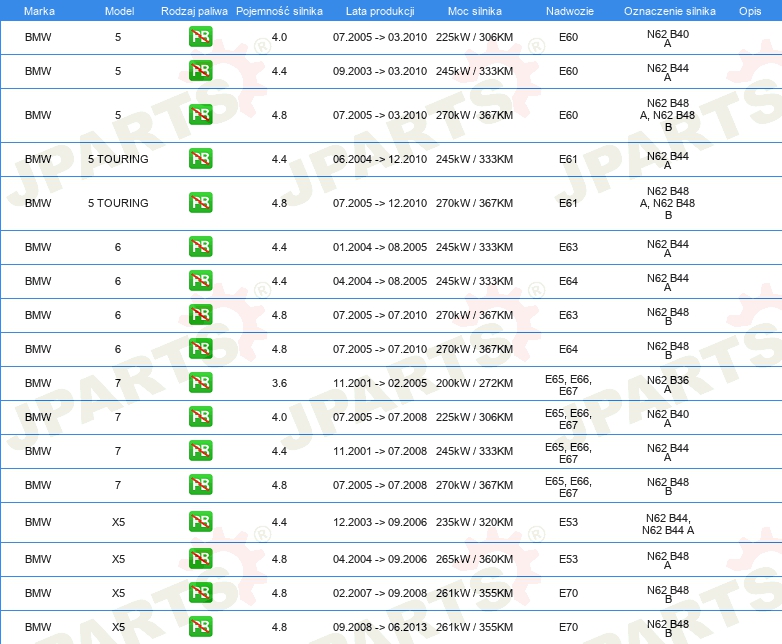Click the 235kW / 320KM power cell
This screenshot has height=644, width=782.
coord(474,522)
